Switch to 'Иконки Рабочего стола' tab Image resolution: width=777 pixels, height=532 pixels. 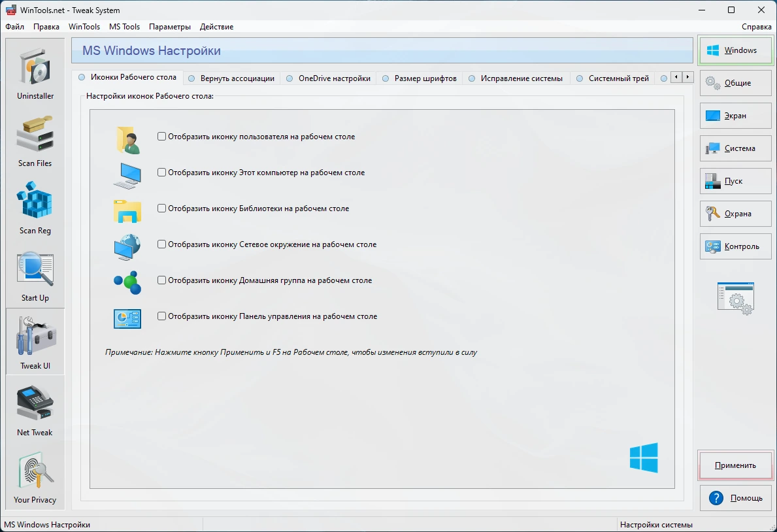(x=128, y=77)
